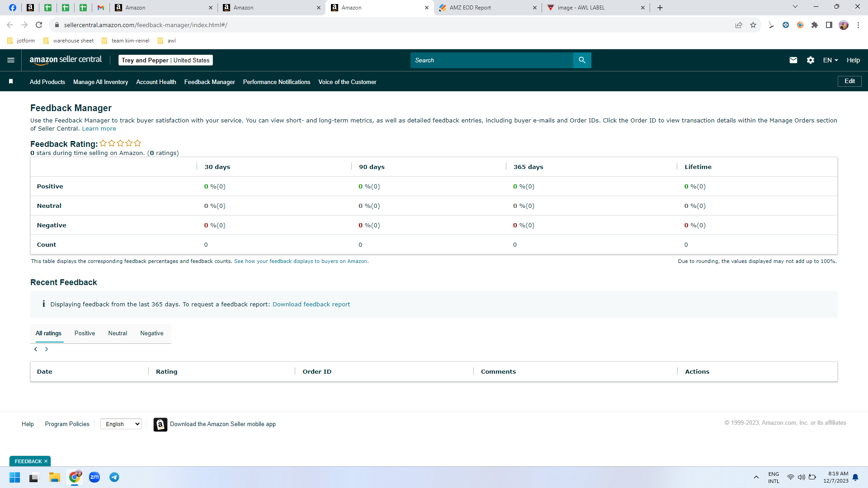Open Voice of the Customer
Image resolution: width=868 pixels, height=488 pixels.
(x=347, y=82)
